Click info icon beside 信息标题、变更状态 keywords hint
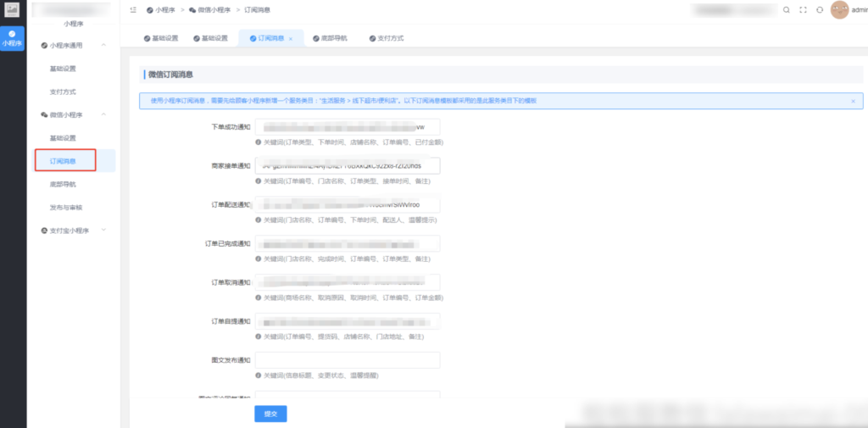Viewport: 868px width, 428px height. [258, 375]
